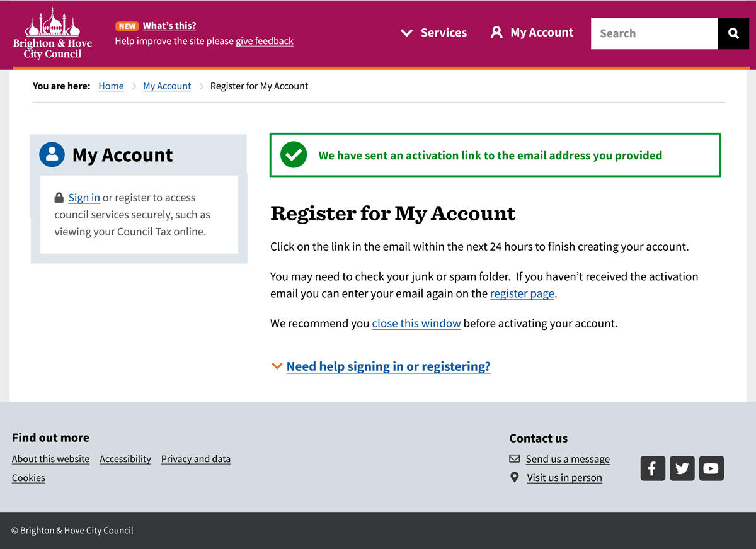Click the Sign in link
This screenshot has width=756, height=549.
pos(84,198)
